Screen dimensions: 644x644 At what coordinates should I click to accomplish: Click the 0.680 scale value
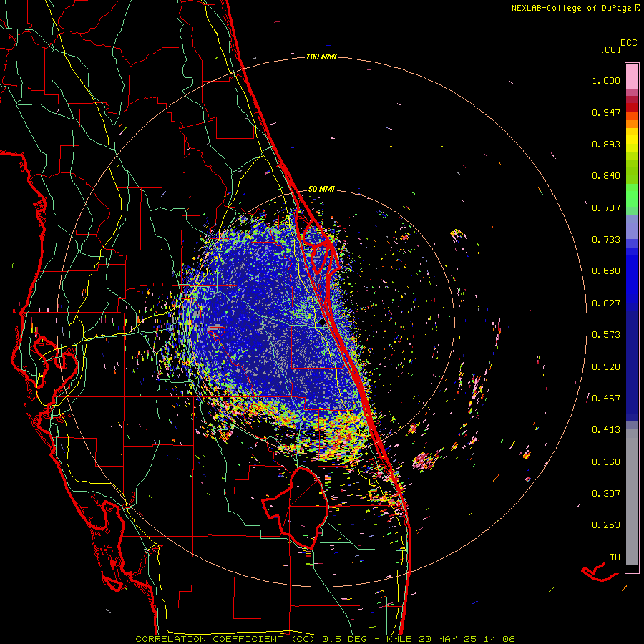tap(606, 271)
